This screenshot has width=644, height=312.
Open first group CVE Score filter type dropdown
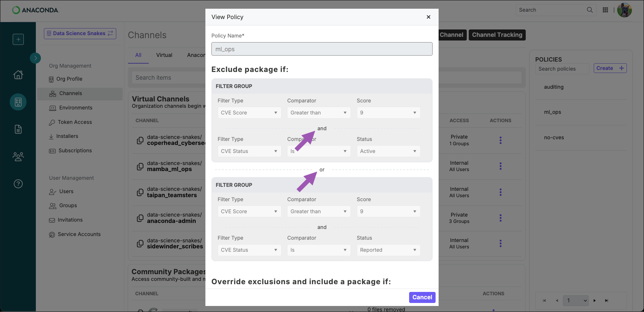(249, 113)
